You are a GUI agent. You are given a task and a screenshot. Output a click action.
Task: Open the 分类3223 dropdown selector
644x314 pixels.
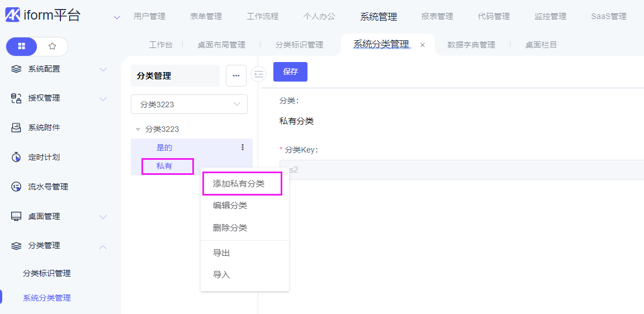pyautogui.click(x=189, y=104)
